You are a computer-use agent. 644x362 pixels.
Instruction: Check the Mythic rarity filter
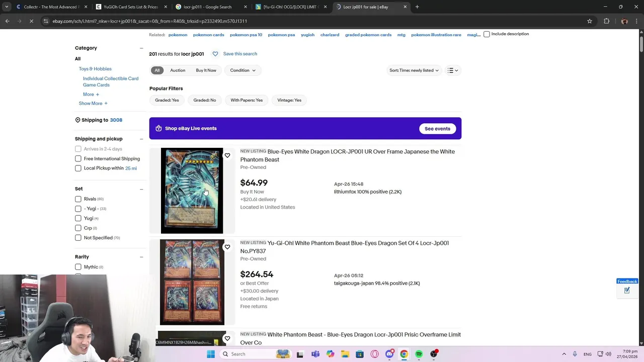click(78, 267)
